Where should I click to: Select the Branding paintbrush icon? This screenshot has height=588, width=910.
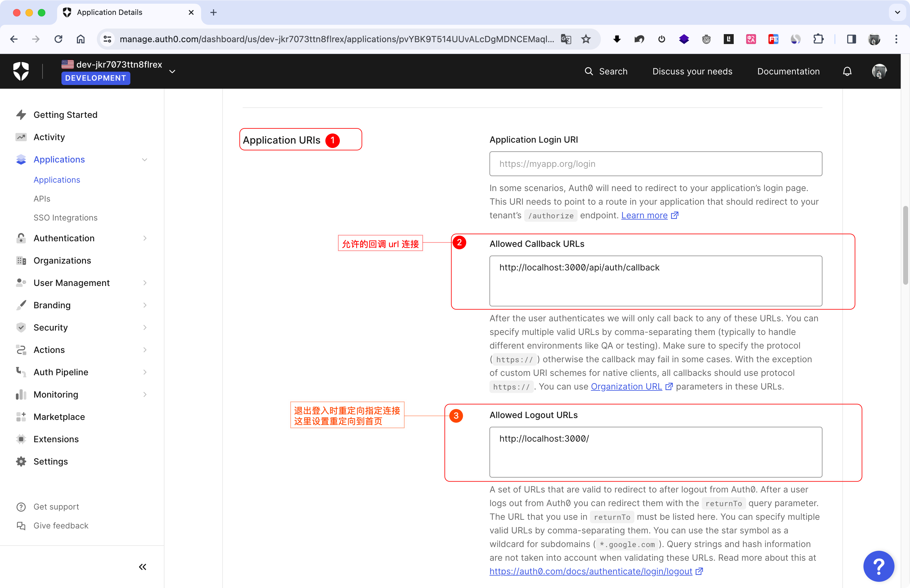coord(21,305)
